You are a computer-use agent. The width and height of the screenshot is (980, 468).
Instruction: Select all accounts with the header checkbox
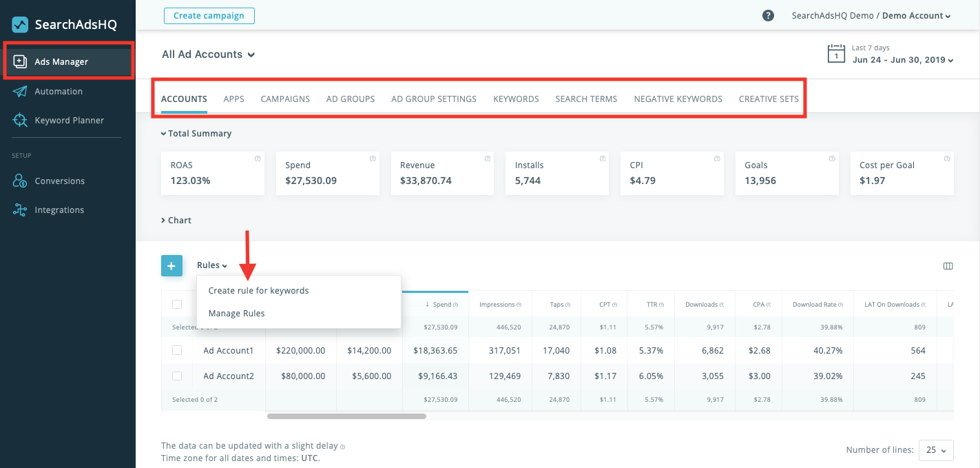tap(176, 303)
